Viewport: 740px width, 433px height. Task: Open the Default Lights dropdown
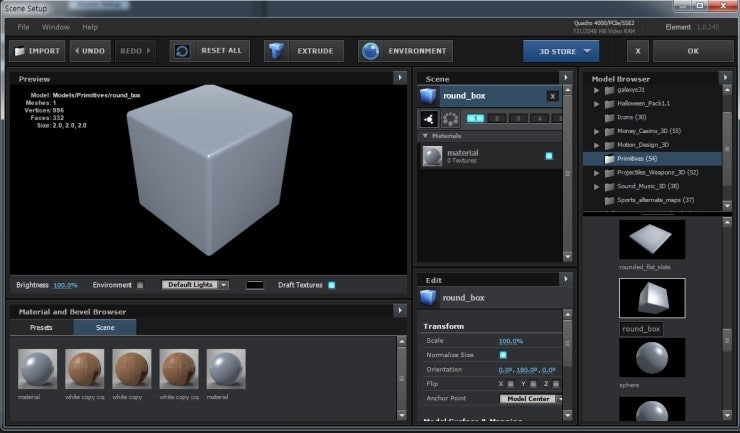(x=196, y=285)
